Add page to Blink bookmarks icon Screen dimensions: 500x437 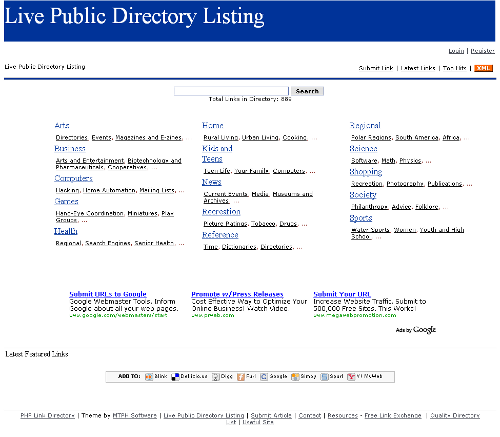click(149, 377)
